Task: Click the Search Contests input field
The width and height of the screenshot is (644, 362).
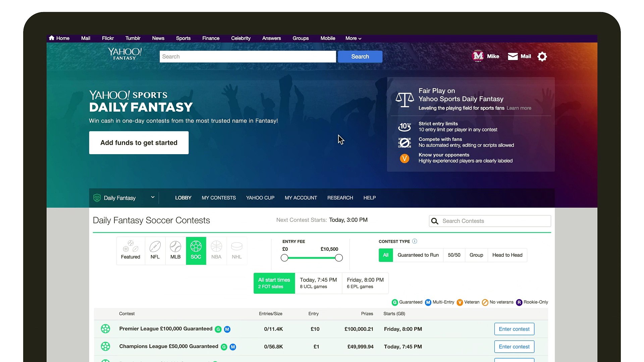Action: tap(490, 221)
